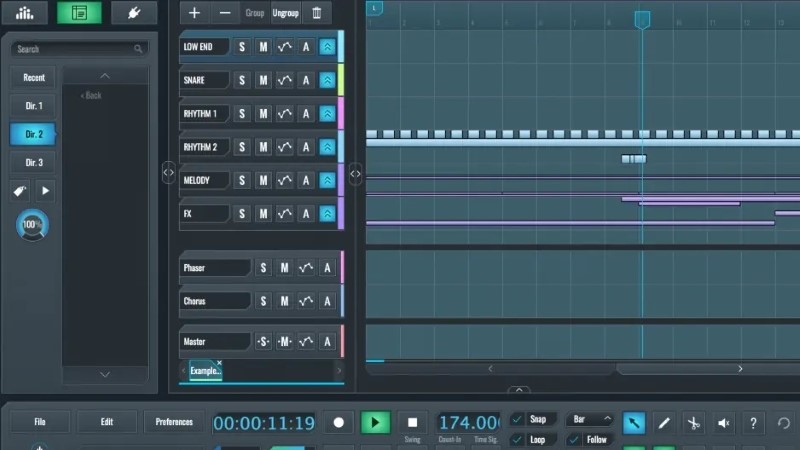Screen dimensions: 800x450
Task: Select the pointer tool
Action: pos(634,423)
